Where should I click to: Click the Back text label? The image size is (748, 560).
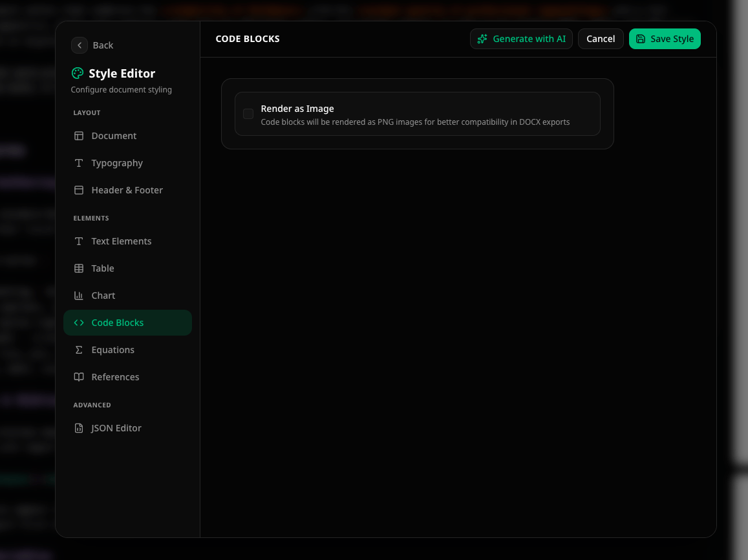pyautogui.click(x=103, y=45)
